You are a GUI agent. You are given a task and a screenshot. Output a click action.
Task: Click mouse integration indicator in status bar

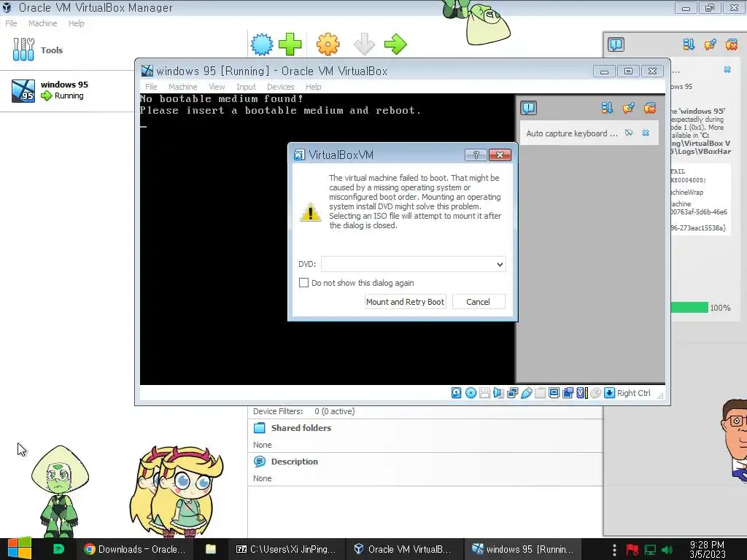pyautogui.click(x=595, y=393)
